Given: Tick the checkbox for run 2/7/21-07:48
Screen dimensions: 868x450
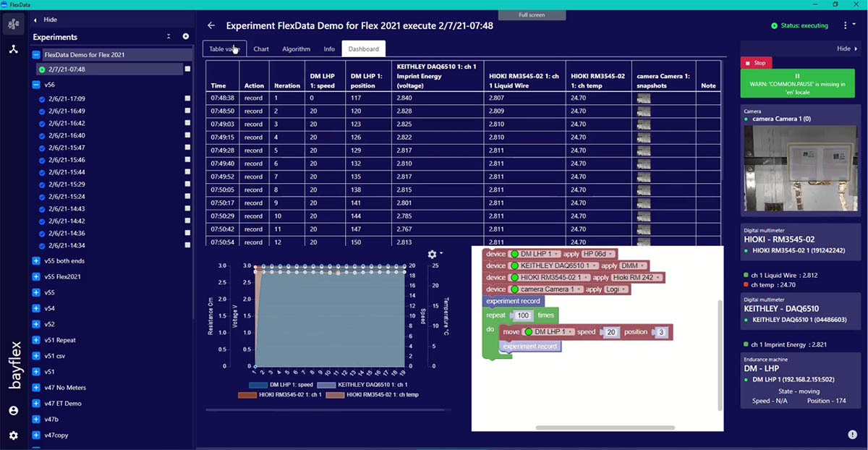Looking at the screenshot, I should (x=187, y=69).
